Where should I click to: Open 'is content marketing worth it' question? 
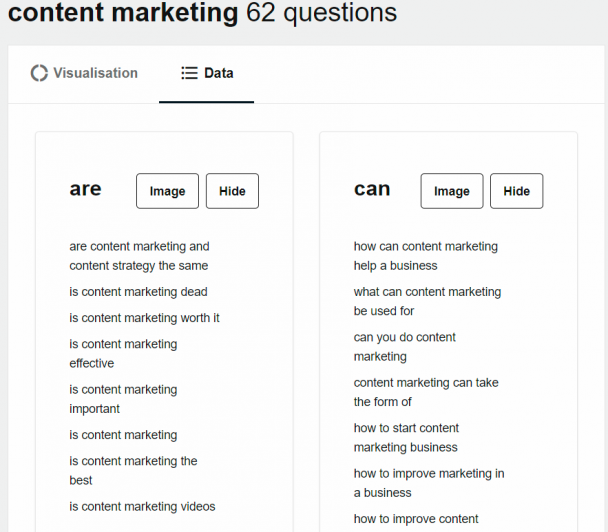tap(144, 318)
